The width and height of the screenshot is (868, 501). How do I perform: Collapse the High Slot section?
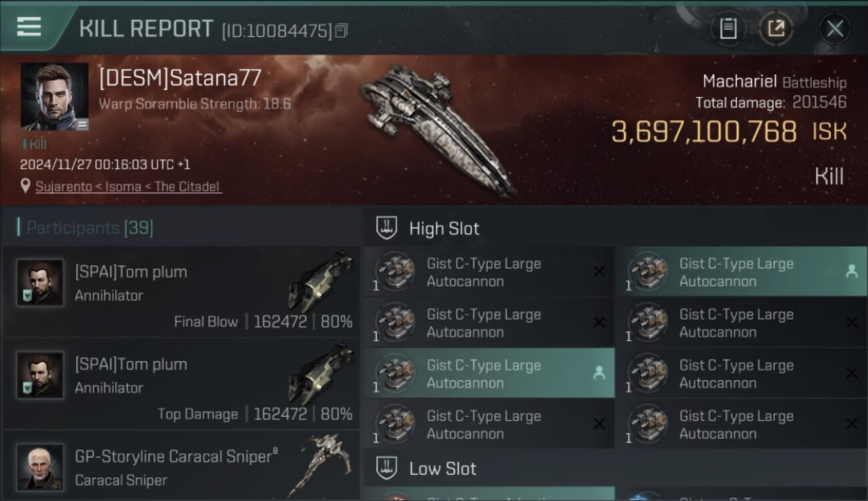[x=444, y=228]
